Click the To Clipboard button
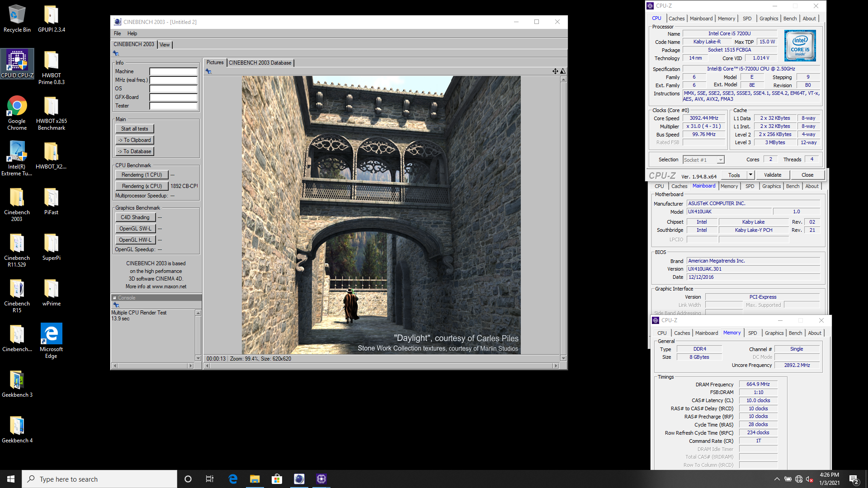This screenshot has height=488, width=868. coord(134,140)
